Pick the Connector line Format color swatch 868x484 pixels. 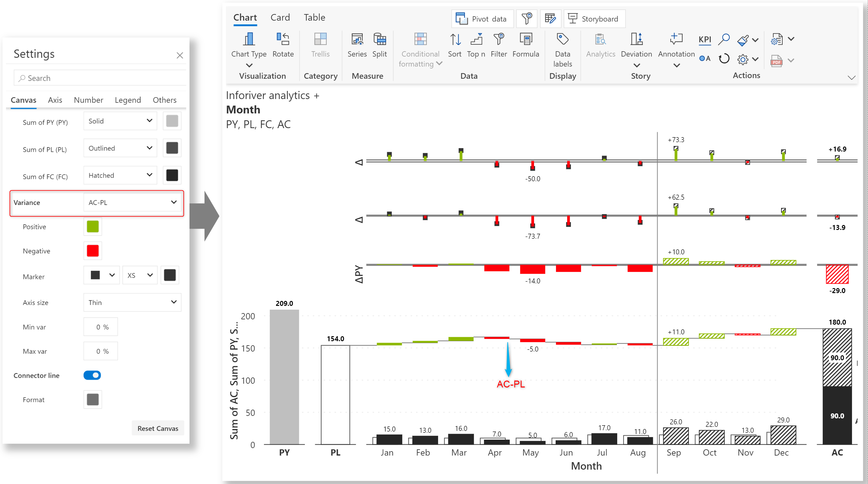pyautogui.click(x=93, y=399)
